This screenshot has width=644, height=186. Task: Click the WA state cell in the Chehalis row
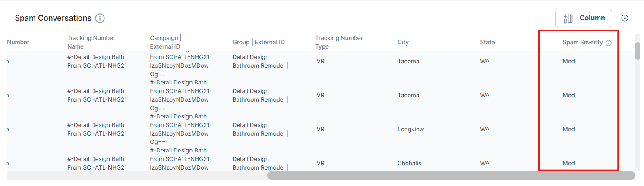[485, 163]
